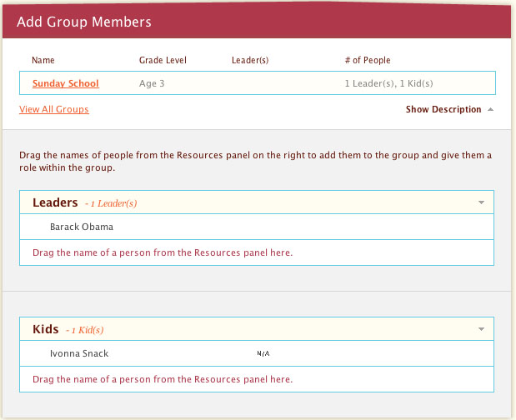Collapse the Leaders section using its arrow

coord(481,202)
